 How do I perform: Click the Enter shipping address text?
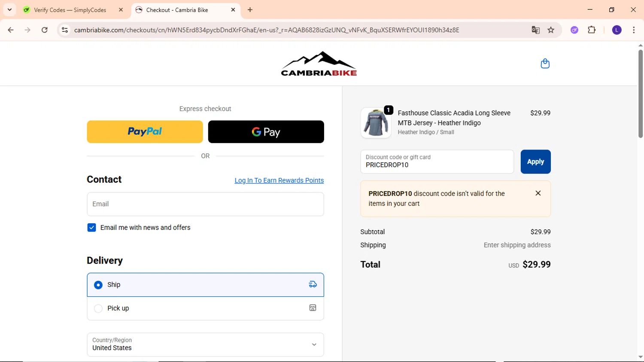(517, 245)
